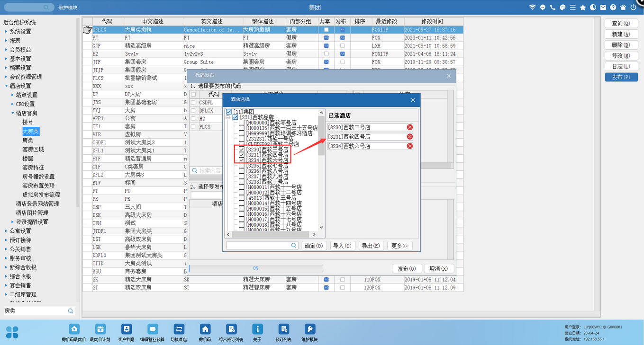Image resolution: width=644 pixels, height=345 pixels.
Task: Click the 关于 info icon
Action: click(x=257, y=329)
